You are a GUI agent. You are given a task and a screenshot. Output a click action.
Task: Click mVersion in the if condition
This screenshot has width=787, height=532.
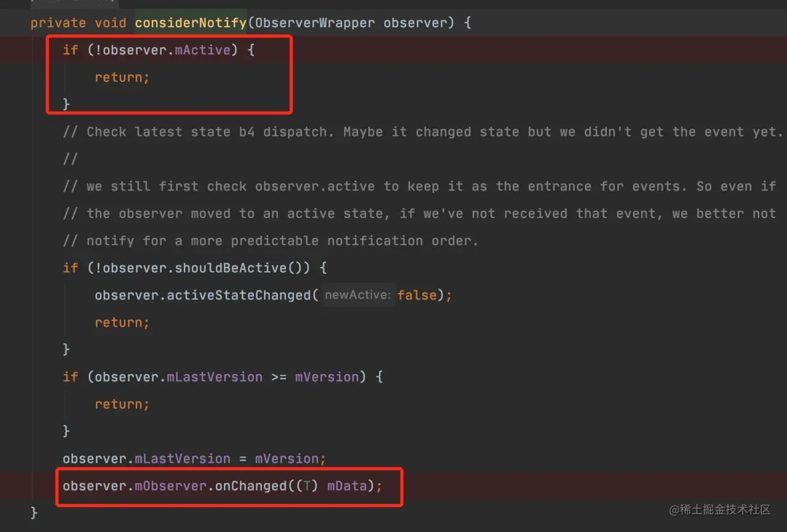(327, 377)
